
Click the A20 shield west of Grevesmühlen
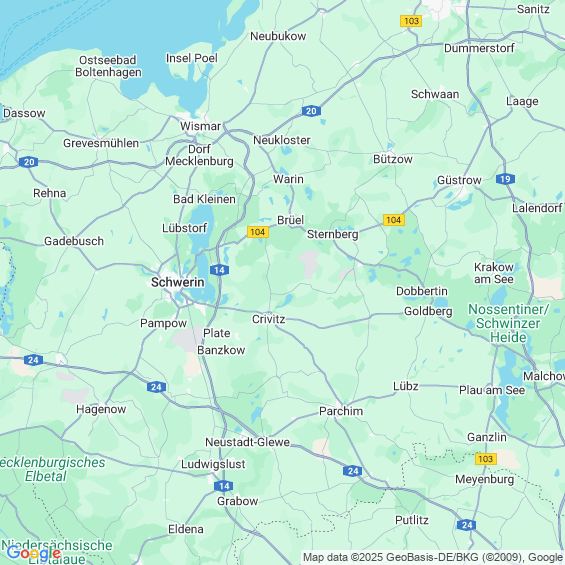[29, 162]
